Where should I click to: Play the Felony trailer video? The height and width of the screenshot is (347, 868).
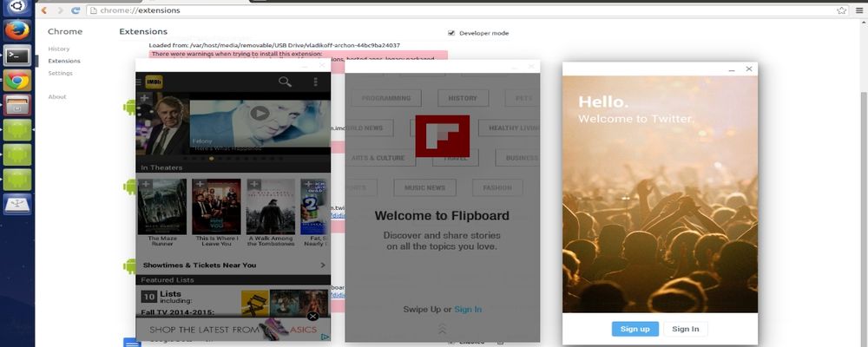point(260,114)
